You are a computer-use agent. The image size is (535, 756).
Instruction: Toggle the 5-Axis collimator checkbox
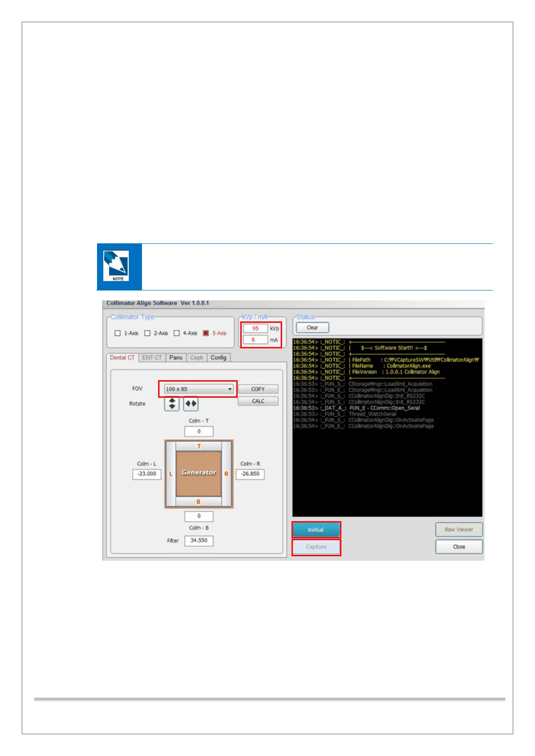click(206, 333)
